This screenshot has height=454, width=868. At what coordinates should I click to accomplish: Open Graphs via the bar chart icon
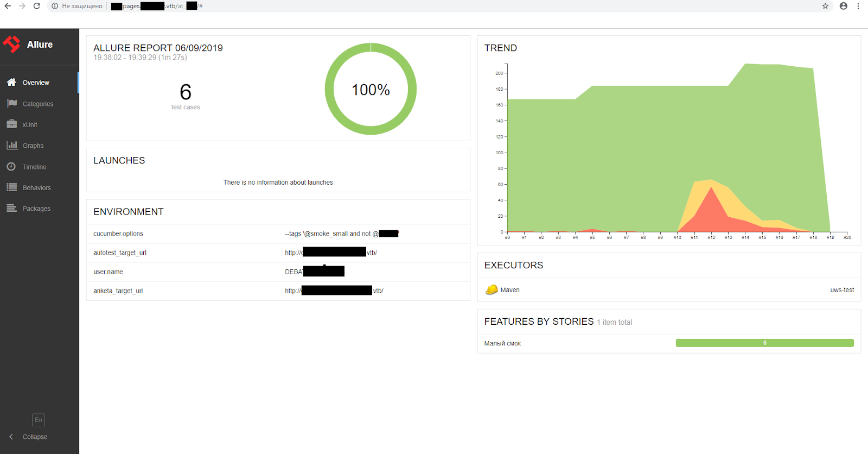(x=11, y=145)
